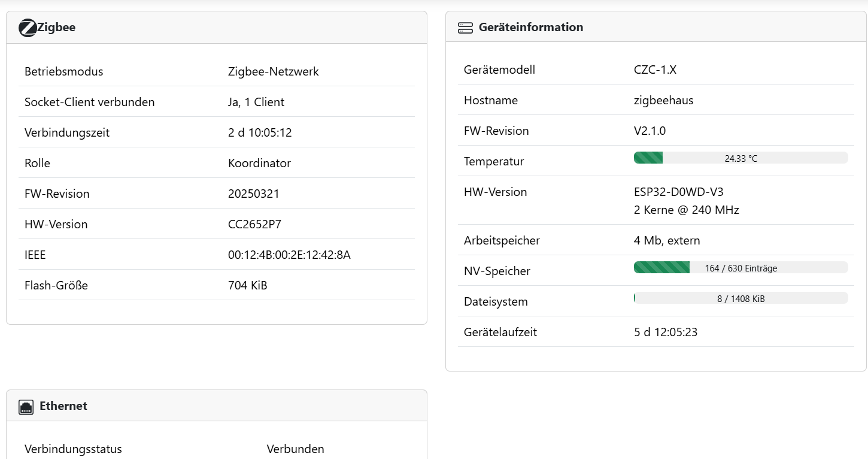The image size is (868, 459).
Task: Click the Koordinator role value
Action: 259,164
